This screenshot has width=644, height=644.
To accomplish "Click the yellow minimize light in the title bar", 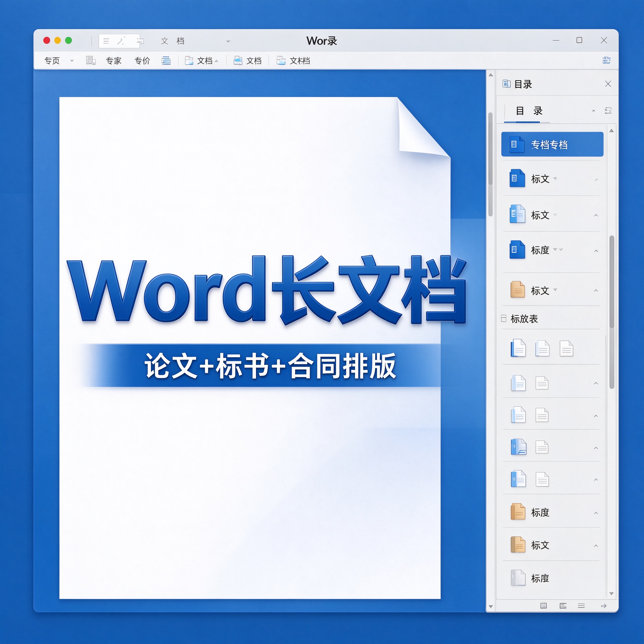I will coord(57,40).
